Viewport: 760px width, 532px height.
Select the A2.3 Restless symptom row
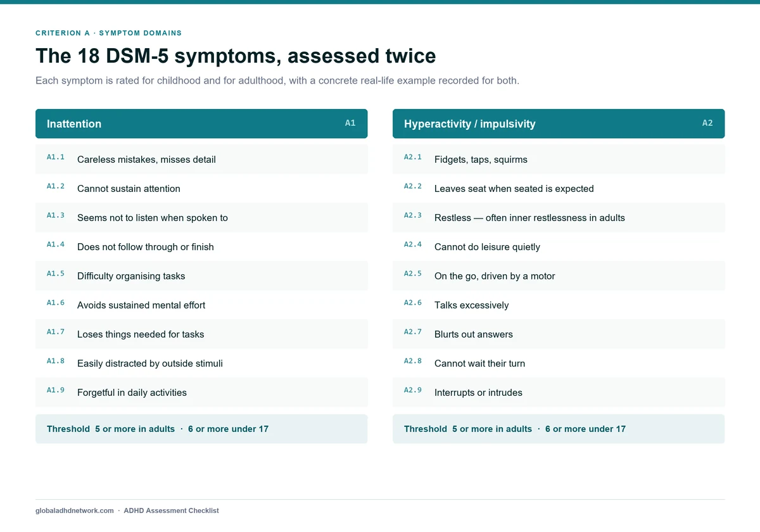pyautogui.click(x=559, y=217)
